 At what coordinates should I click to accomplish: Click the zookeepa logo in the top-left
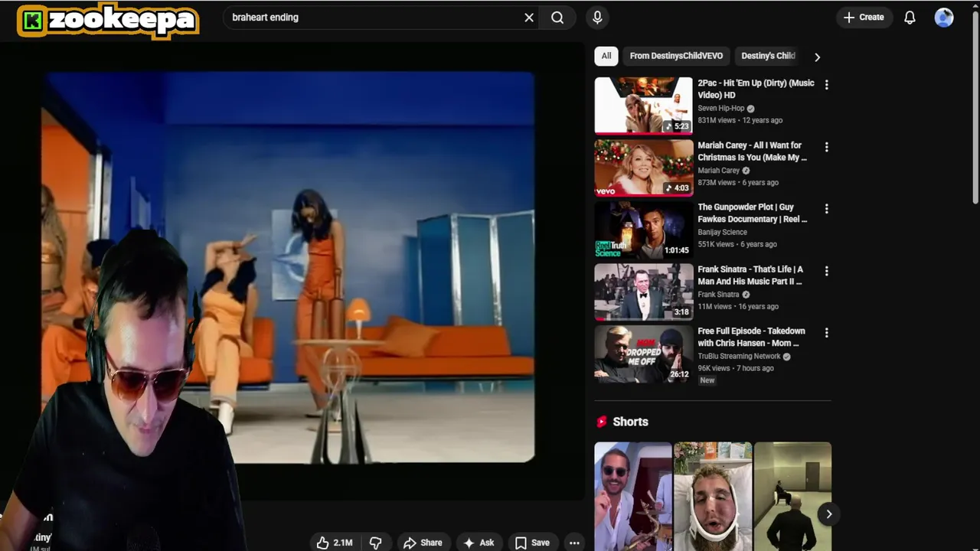point(108,21)
